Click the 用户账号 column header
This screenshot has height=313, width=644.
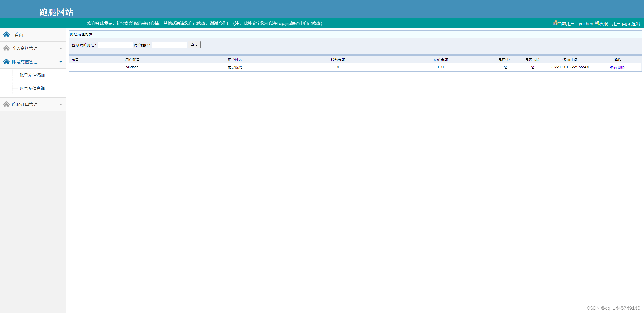tap(132, 60)
